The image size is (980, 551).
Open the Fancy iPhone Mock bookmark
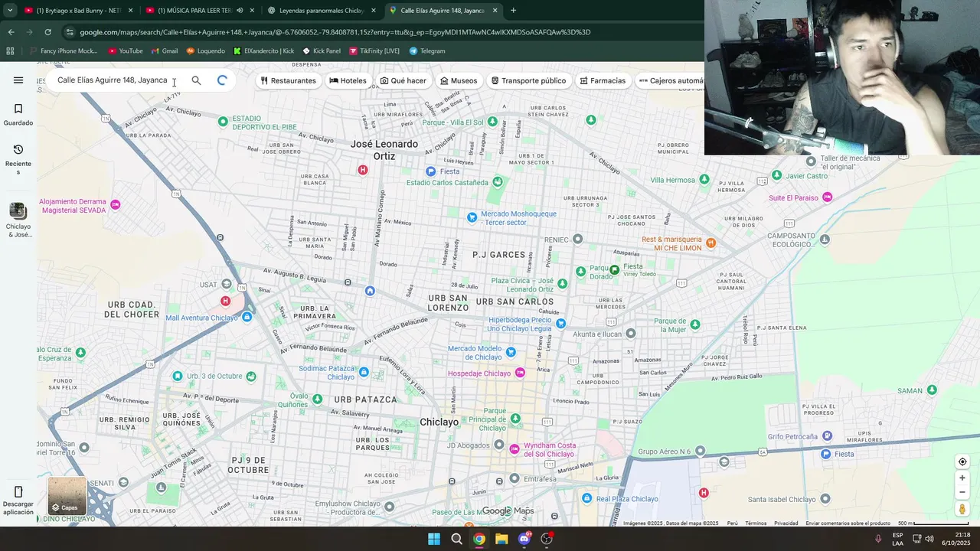click(x=63, y=51)
